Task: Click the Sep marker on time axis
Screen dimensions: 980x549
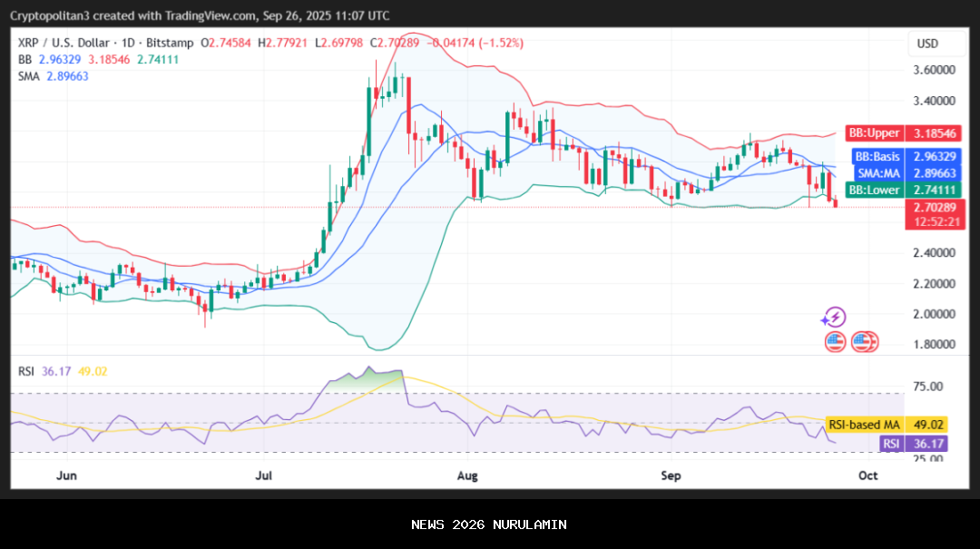Action: click(x=671, y=475)
